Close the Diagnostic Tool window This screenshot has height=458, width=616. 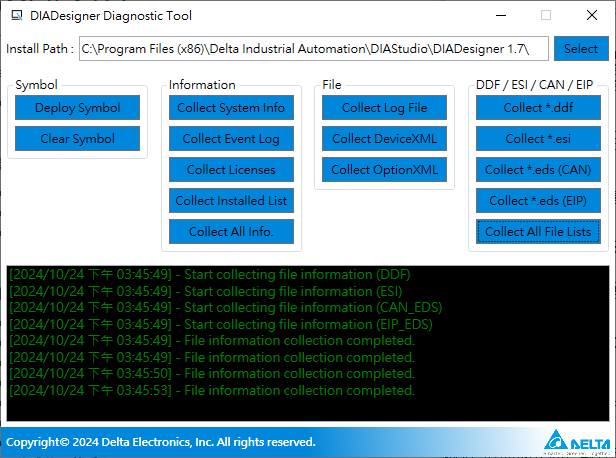[592, 16]
